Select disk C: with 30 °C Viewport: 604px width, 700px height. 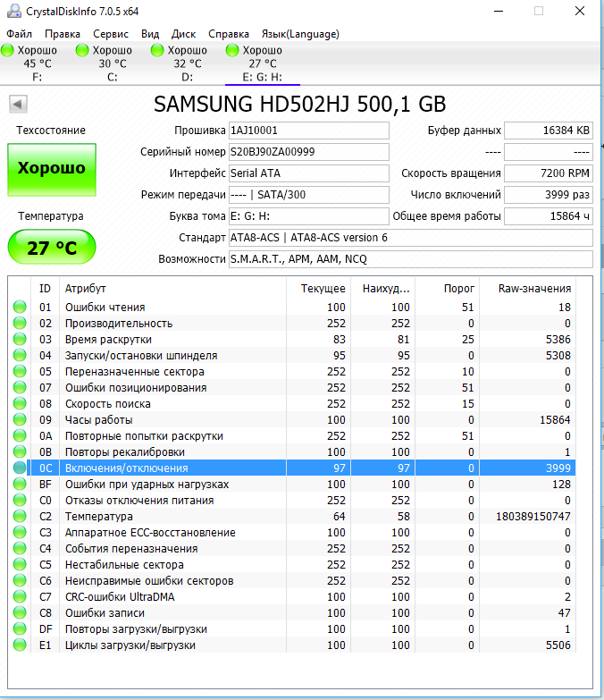113,63
